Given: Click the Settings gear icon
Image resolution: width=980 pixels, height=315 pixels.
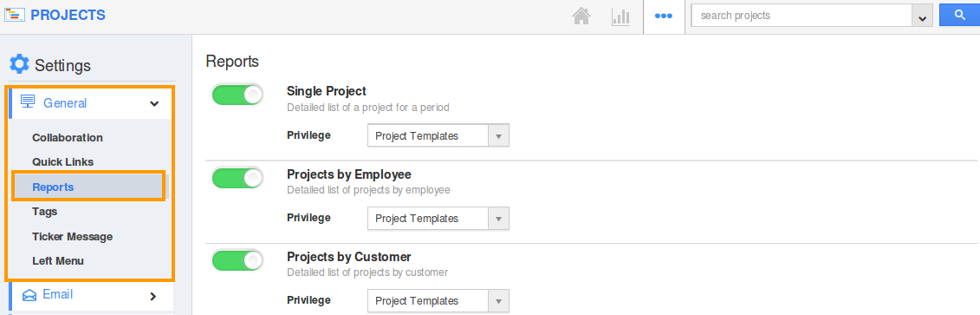Looking at the screenshot, I should (19, 64).
